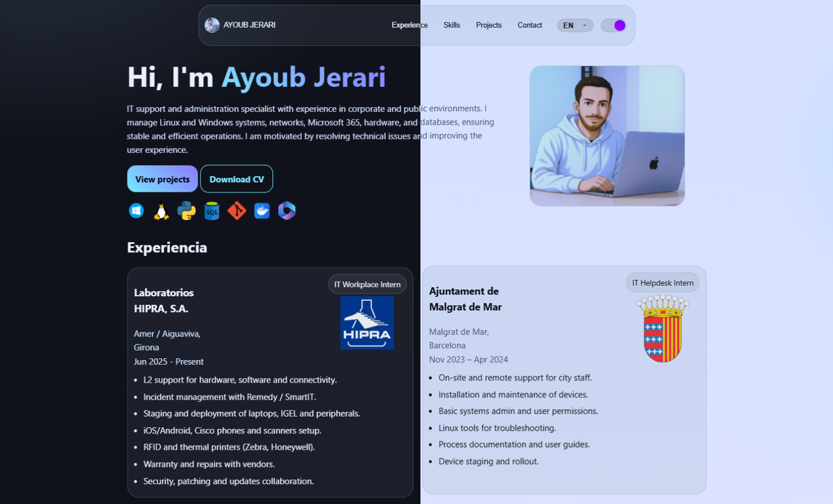Open the EN language dropdown
Screen dimensions: 833x504
(x=575, y=25)
